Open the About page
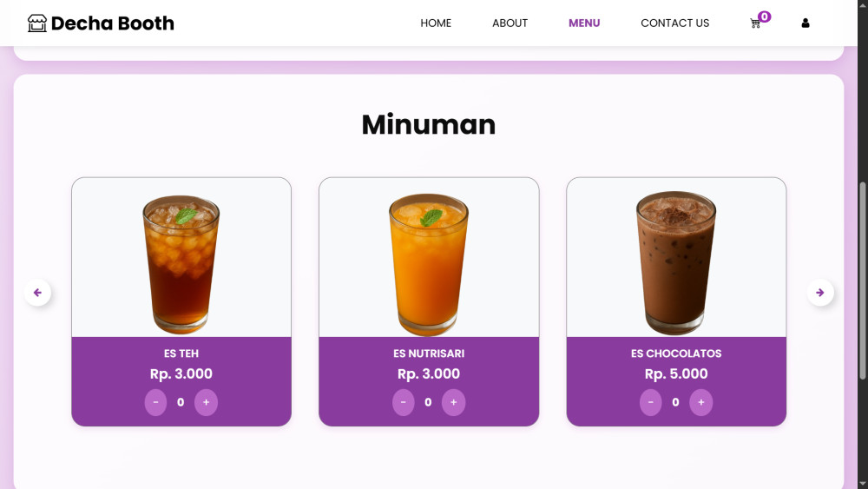The width and height of the screenshot is (868, 489). (x=510, y=23)
